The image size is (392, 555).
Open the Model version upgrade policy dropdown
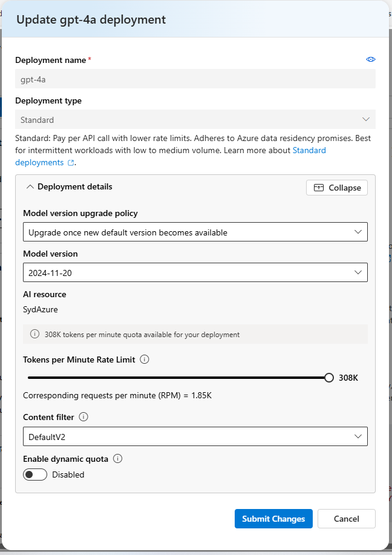click(195, 232)
